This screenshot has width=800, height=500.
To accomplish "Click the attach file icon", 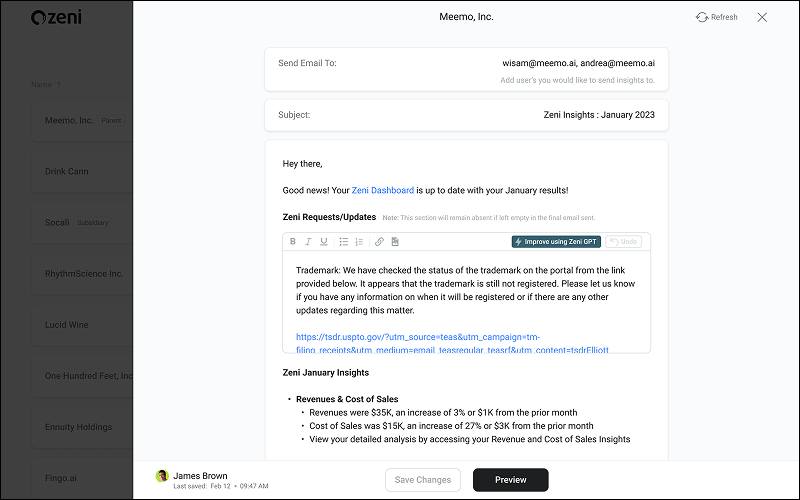I will (x=395, y=242).
